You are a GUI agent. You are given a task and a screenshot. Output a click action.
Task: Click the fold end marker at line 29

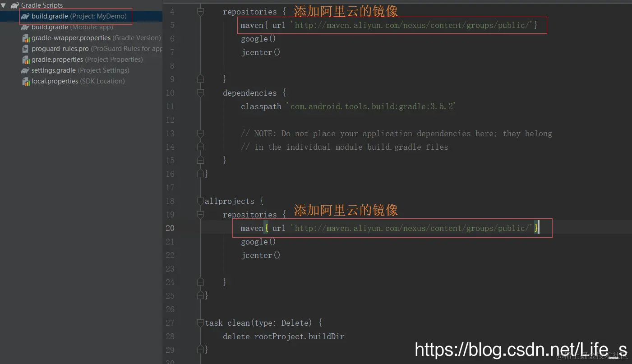coord(200,350)
